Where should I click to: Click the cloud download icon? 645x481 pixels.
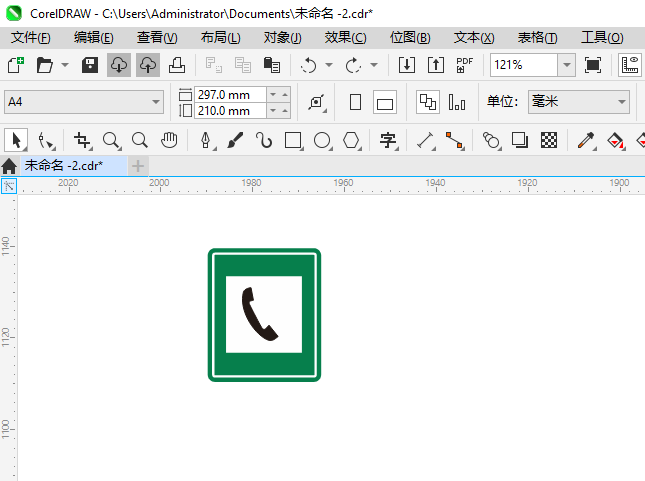119,65
